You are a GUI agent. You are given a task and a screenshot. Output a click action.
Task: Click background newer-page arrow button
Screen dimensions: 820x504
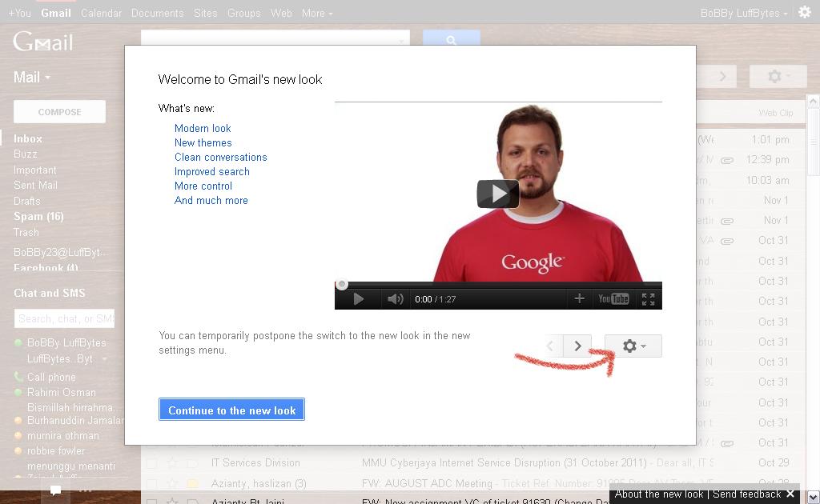tap(722, 77)
